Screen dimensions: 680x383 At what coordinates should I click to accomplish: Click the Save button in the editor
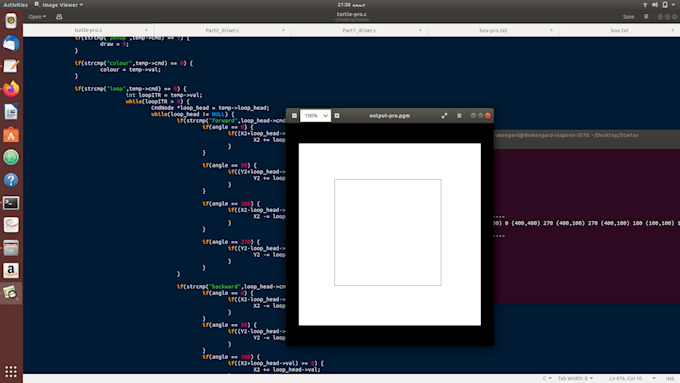[628, 17]
